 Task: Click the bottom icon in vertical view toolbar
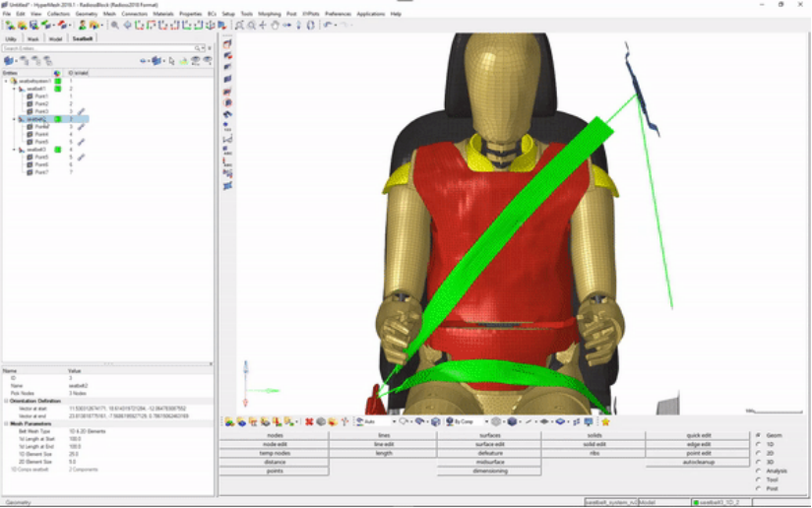coord(227,185)
